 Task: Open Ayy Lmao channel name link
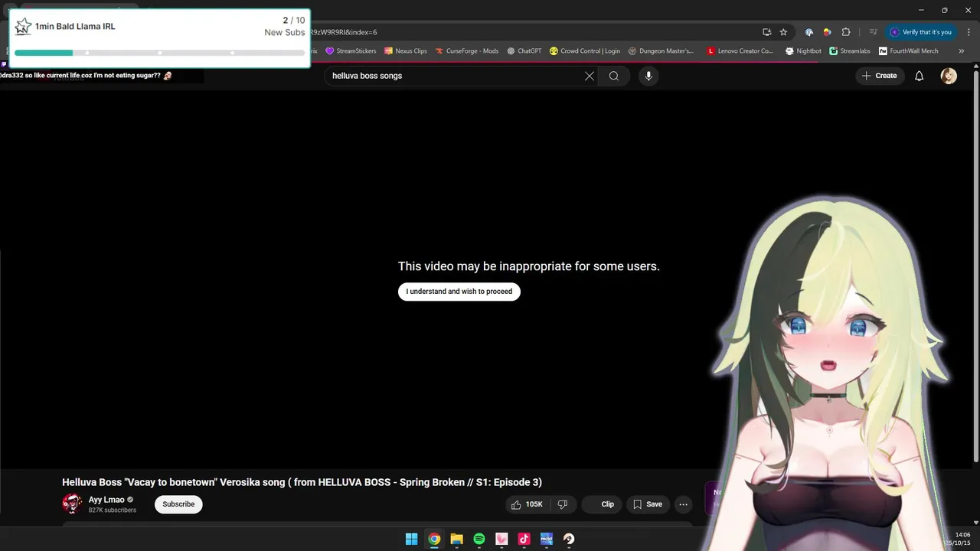coord(106,500)
